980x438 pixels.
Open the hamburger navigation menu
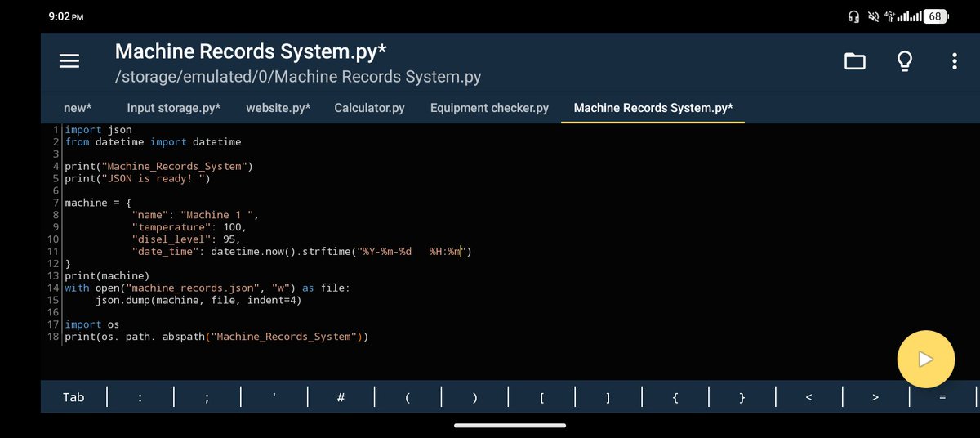click(69, 61)
